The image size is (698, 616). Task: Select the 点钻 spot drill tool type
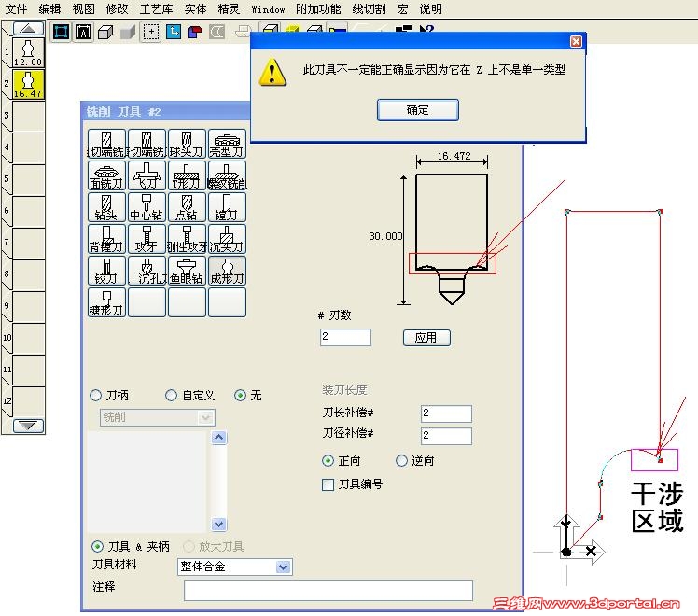pos(187,207)
